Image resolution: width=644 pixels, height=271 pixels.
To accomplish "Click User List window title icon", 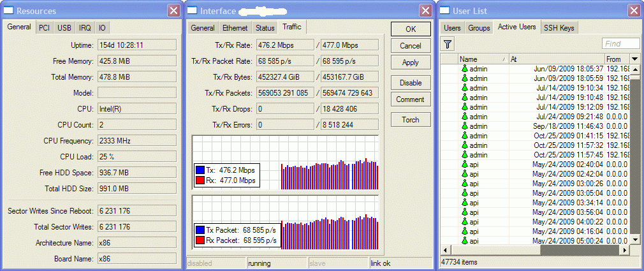I will [x=446, y=11].
